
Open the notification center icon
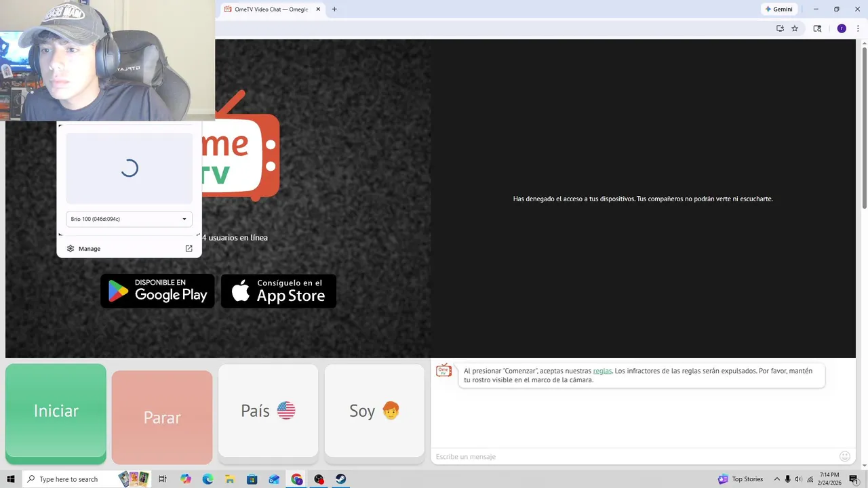point(853,479)
